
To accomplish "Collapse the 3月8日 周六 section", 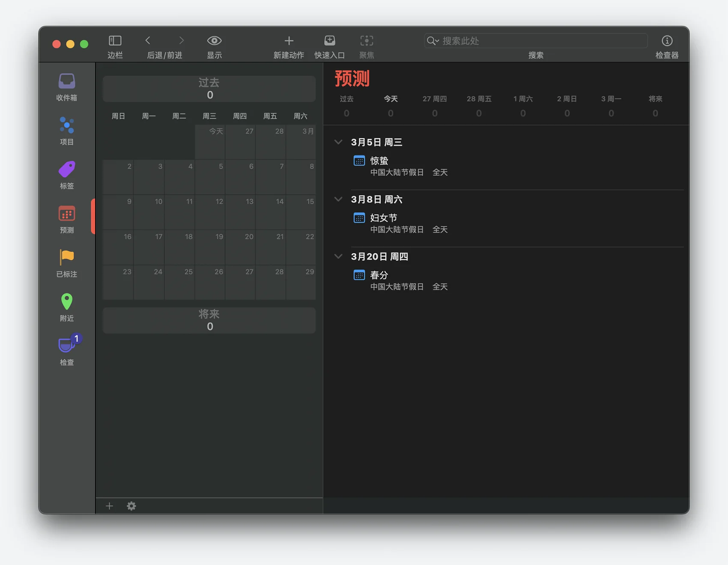I will tap(338, 199).
